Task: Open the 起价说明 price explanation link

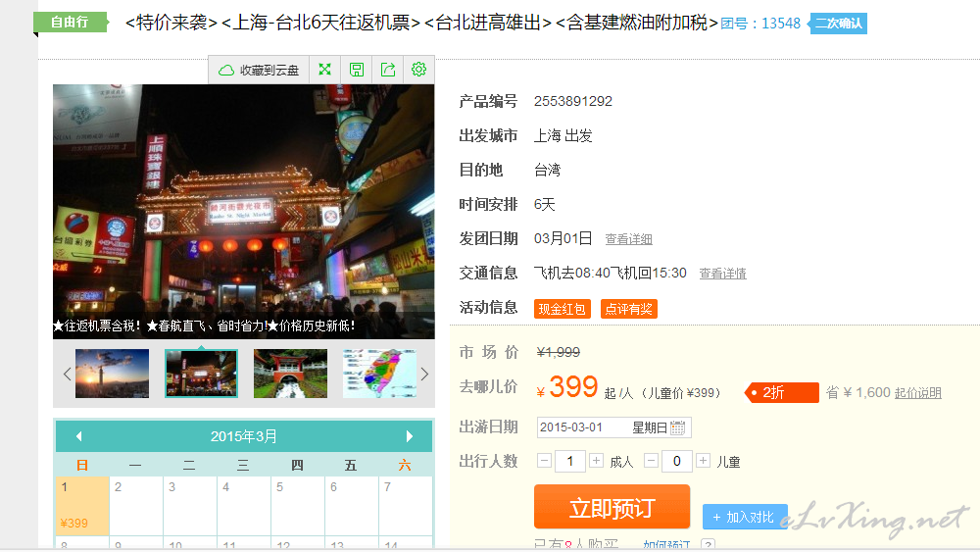Action: [917, 392]
